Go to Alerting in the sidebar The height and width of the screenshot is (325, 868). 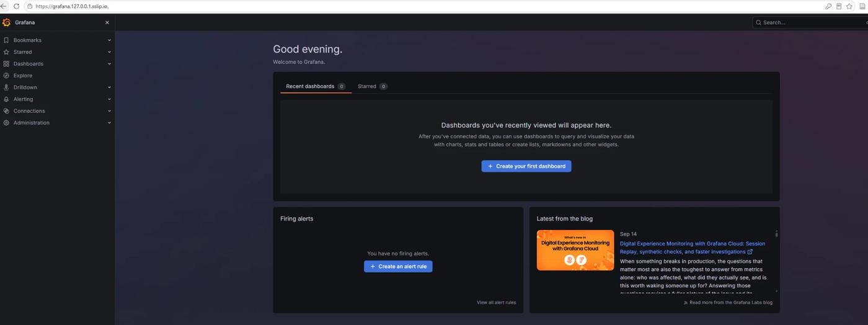[24, 99]
